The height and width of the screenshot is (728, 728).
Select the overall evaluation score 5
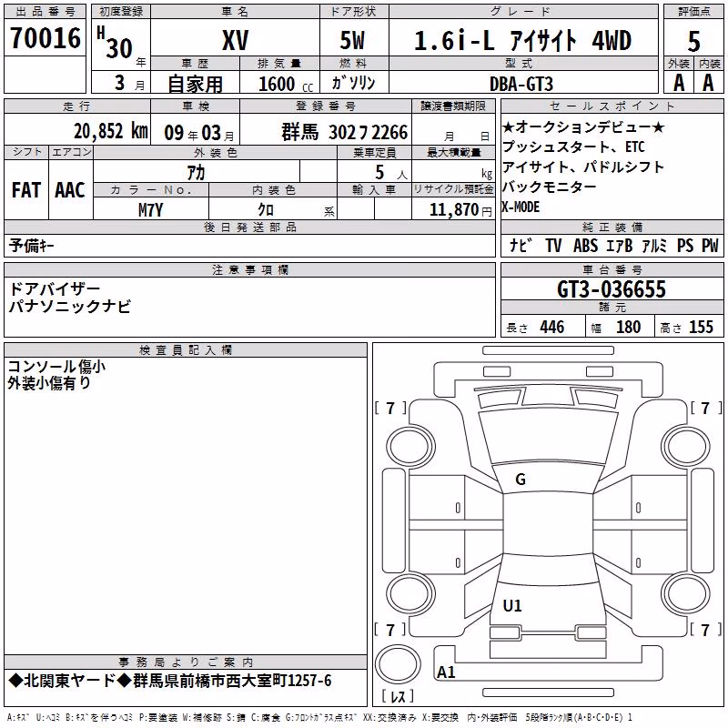point(693,41)
